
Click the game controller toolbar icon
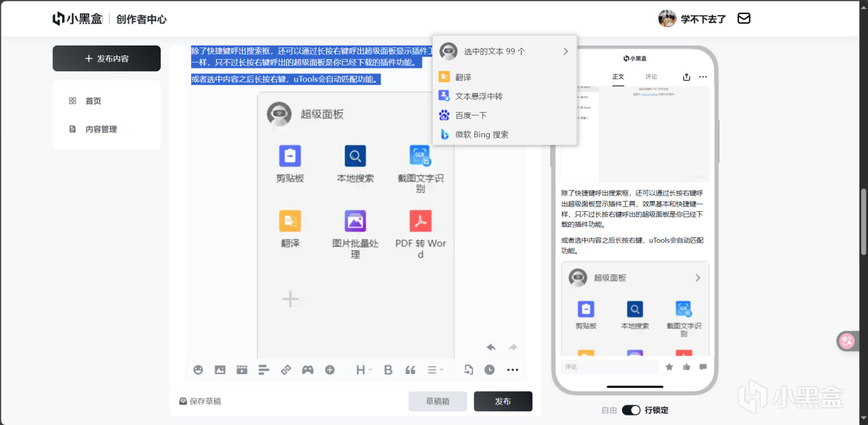[x=308, y=370]
